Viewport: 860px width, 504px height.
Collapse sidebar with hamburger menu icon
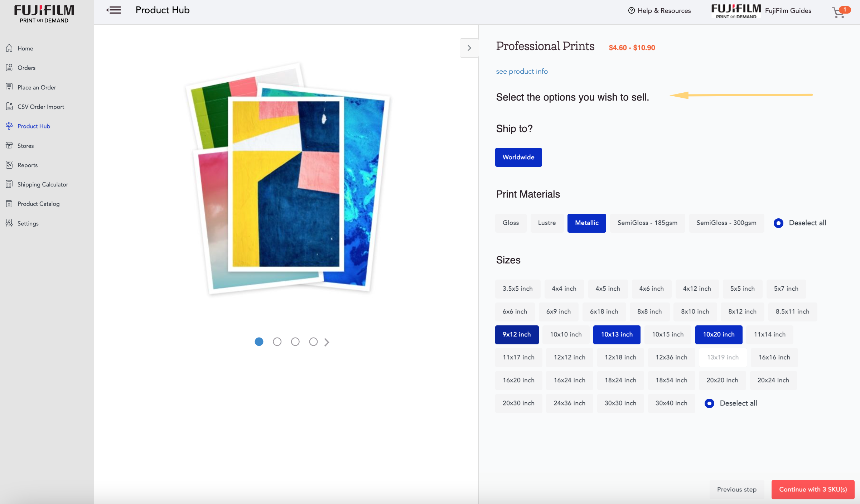113,10
